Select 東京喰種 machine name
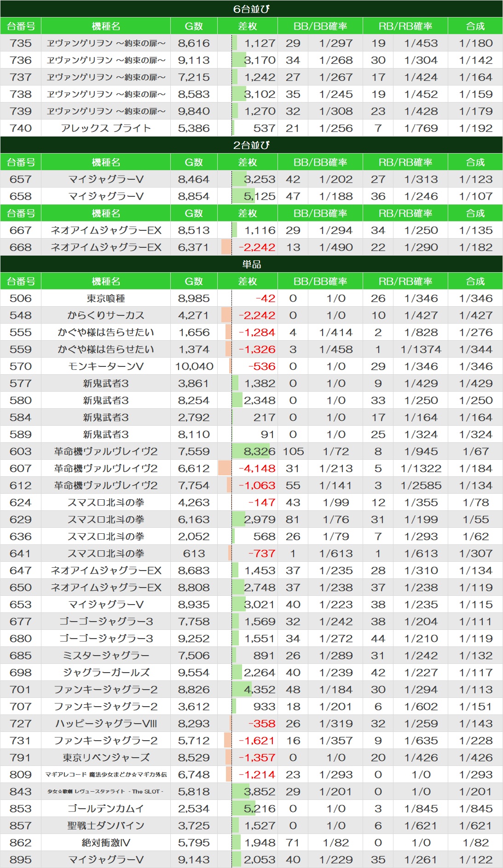 click(x=106, y=298)
